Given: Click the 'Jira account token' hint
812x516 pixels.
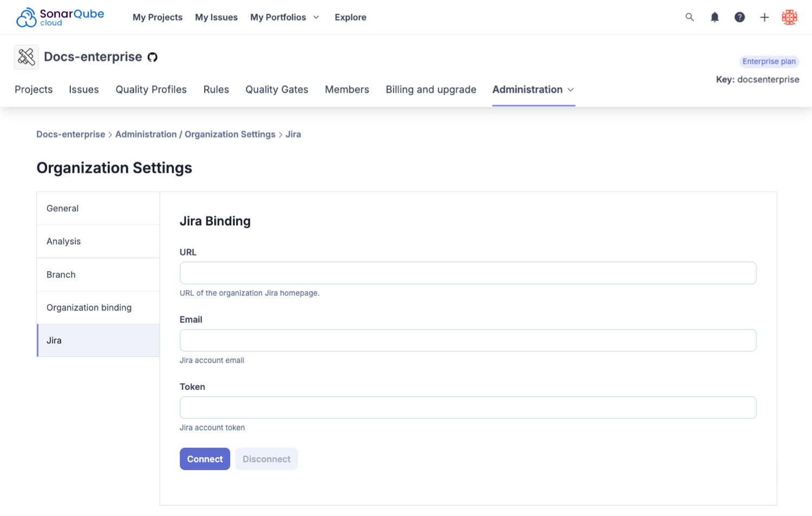Looking at the screenshot, I should [x=212, y=428].
